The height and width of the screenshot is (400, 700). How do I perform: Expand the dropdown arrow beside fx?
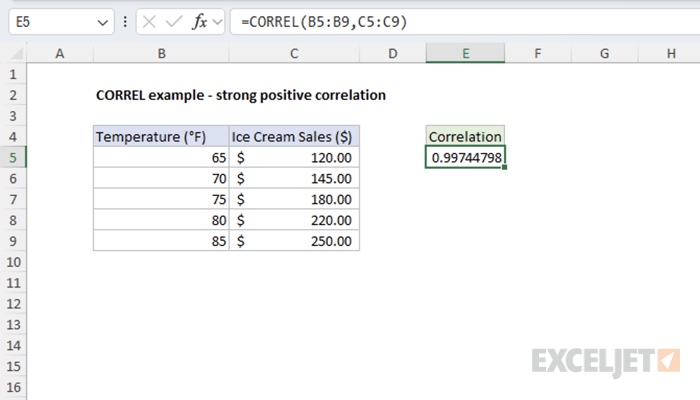click(217, 22)
